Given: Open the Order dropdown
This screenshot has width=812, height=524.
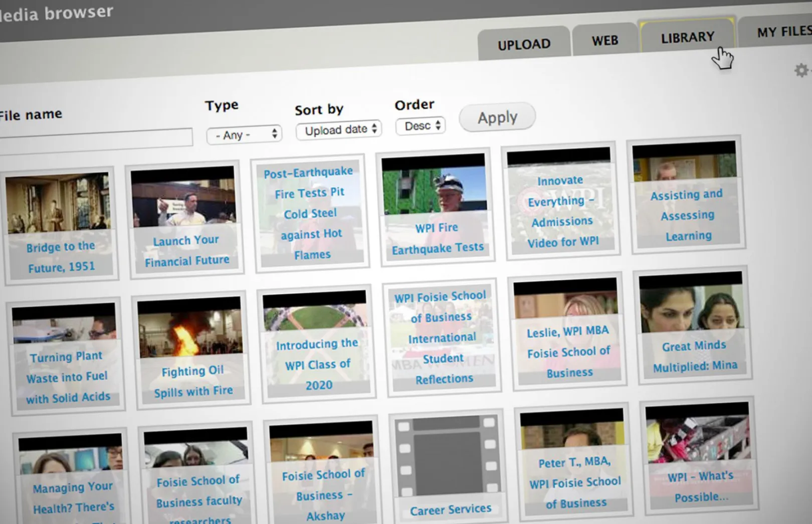Looking at the screenshot, I should pos(421,126).
